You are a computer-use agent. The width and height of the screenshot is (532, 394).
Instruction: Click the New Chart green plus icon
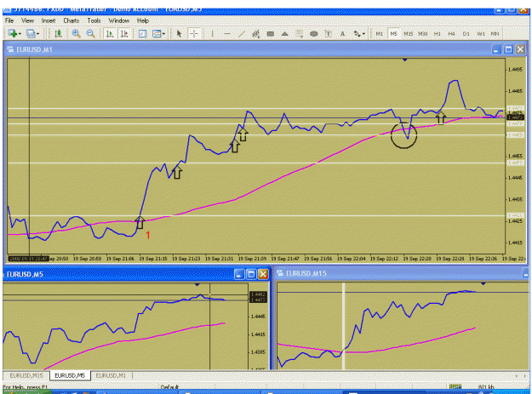13,33
